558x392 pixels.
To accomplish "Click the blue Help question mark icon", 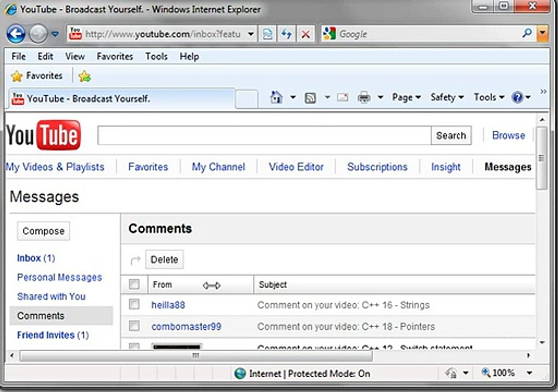I will 517,97.
